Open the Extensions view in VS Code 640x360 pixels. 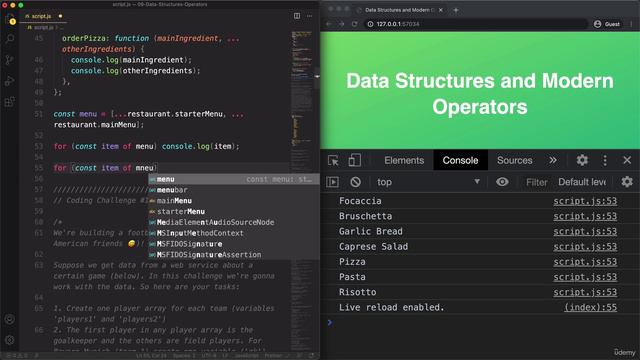click(10, 102)
